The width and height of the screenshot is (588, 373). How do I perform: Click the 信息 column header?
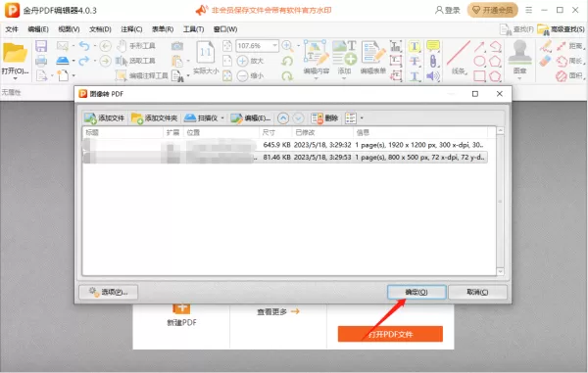[420, 132]
